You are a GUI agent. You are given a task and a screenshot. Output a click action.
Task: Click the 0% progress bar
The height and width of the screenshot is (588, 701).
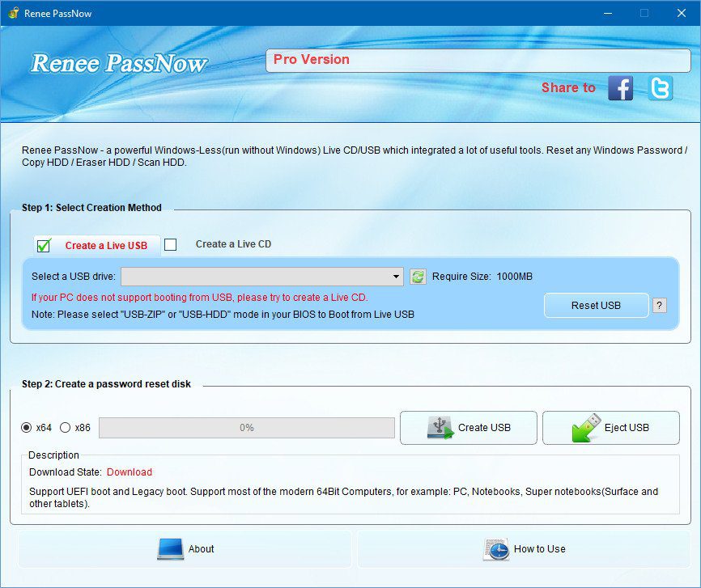coord(247,428)
